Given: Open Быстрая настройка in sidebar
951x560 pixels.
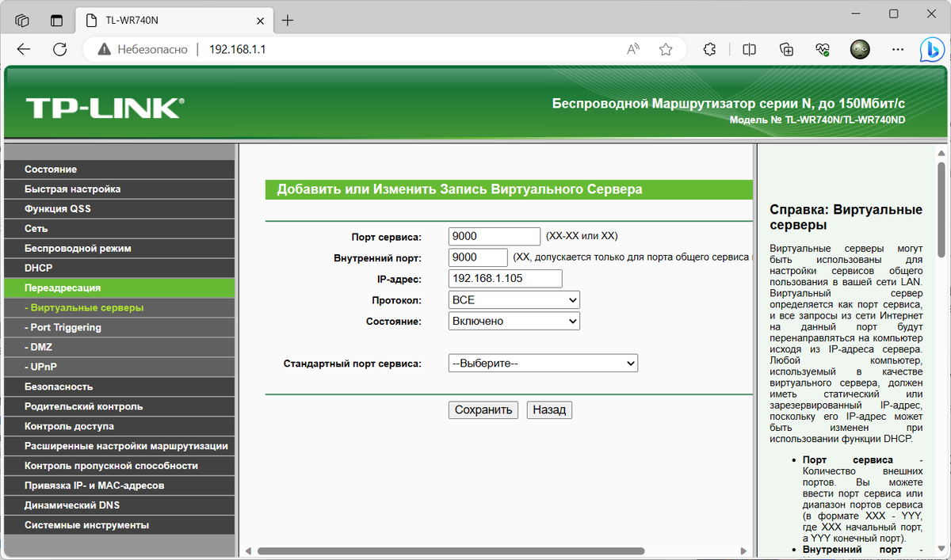Looking at the screenshot, I should click(x=120, y=189).
